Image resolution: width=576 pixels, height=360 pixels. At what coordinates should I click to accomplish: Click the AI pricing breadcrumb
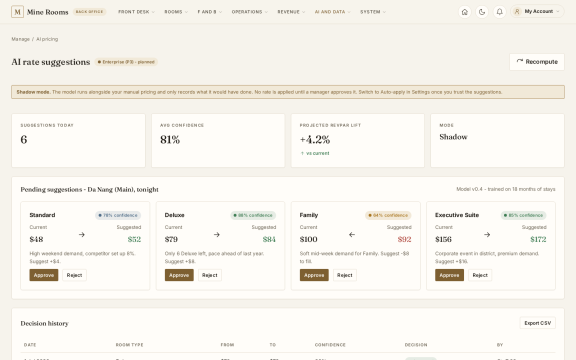pyautogui.click(x=47, y=39)
